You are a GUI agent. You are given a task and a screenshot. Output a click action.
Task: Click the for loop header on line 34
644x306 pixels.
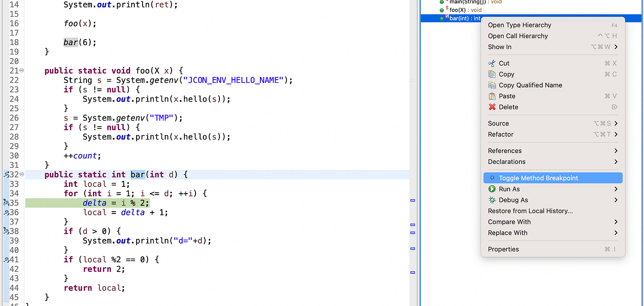point(135,194)
